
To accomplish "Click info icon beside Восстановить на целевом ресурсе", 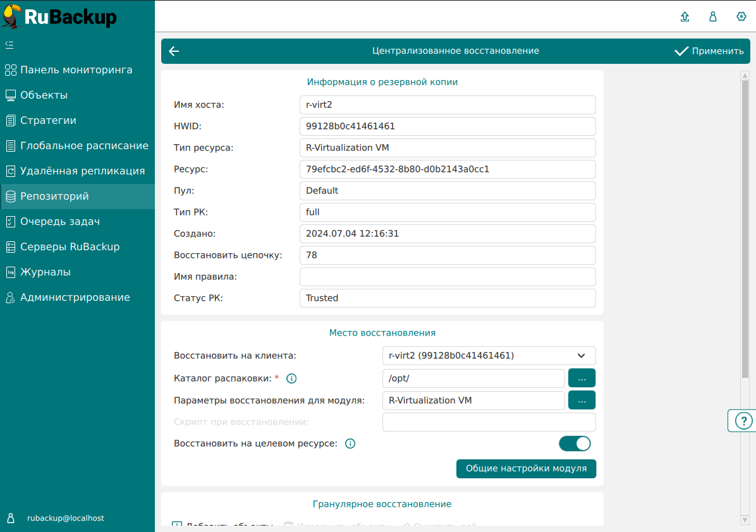I will [x=350, y=444].
